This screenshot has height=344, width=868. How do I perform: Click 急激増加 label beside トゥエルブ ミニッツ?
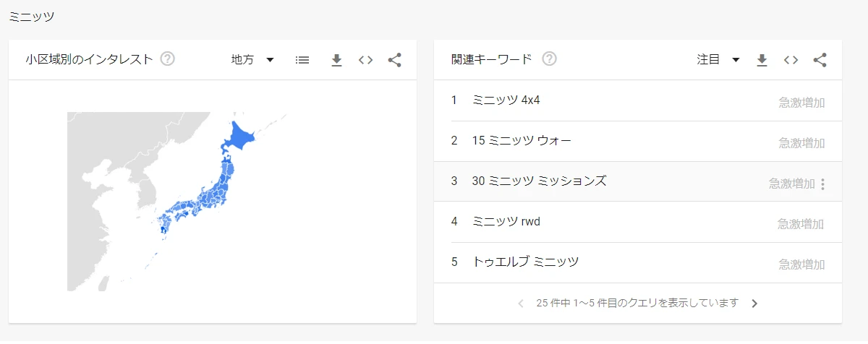click(x=801, y=265)
